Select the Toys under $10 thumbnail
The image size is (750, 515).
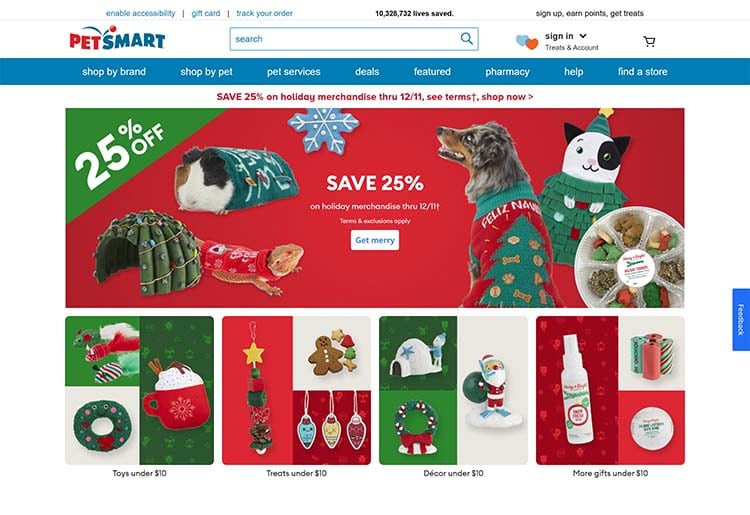coord(139,390)
